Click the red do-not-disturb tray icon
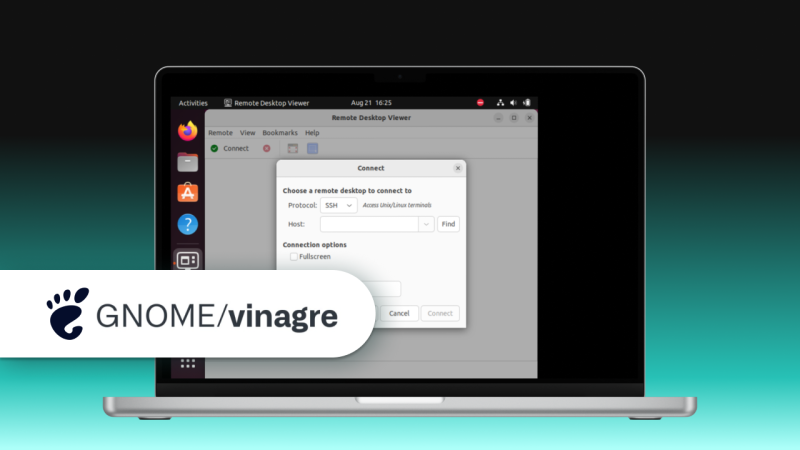This screenshot has width=800, height=450. pos(480,103)
